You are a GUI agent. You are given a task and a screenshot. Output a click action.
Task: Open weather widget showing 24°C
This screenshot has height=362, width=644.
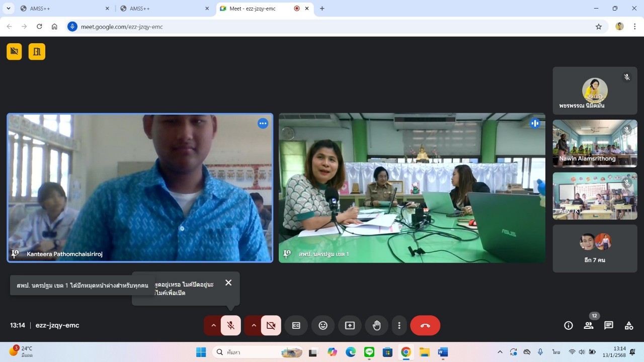[x=21, y=351]
